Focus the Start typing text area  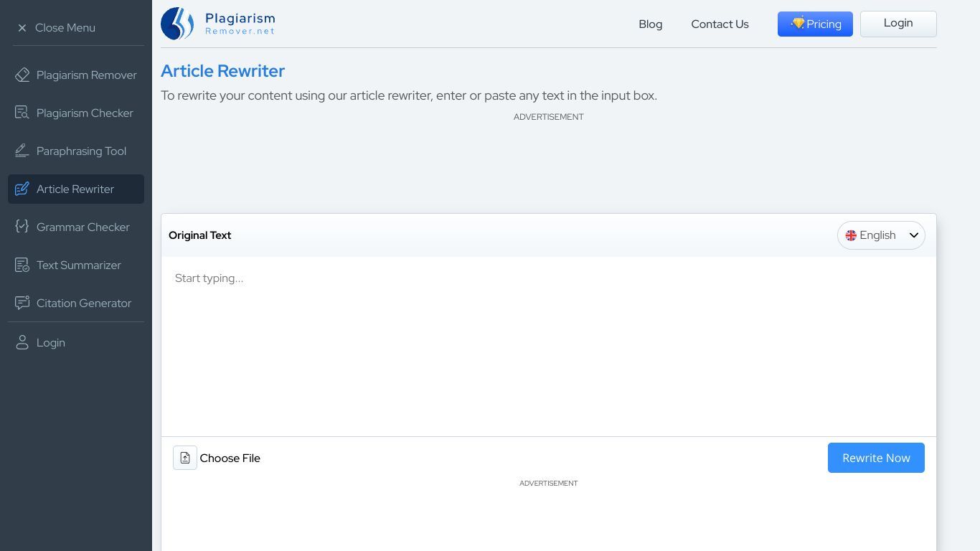click(548, 346)
